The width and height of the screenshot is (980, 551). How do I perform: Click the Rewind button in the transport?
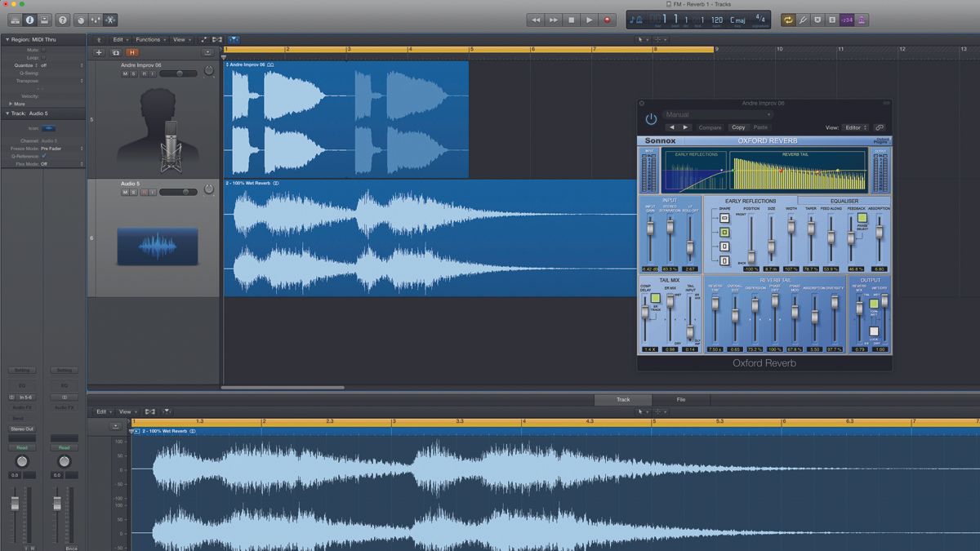pos(536,20)
